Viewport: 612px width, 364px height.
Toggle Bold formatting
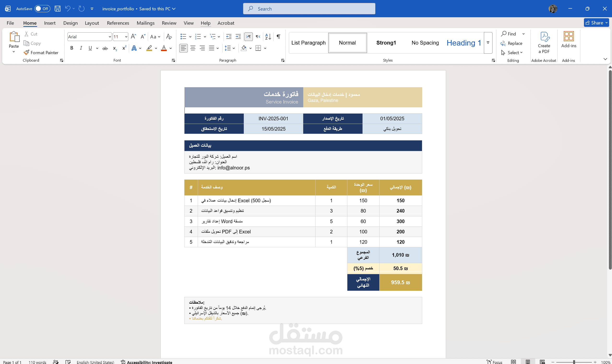tap(71, 48)
